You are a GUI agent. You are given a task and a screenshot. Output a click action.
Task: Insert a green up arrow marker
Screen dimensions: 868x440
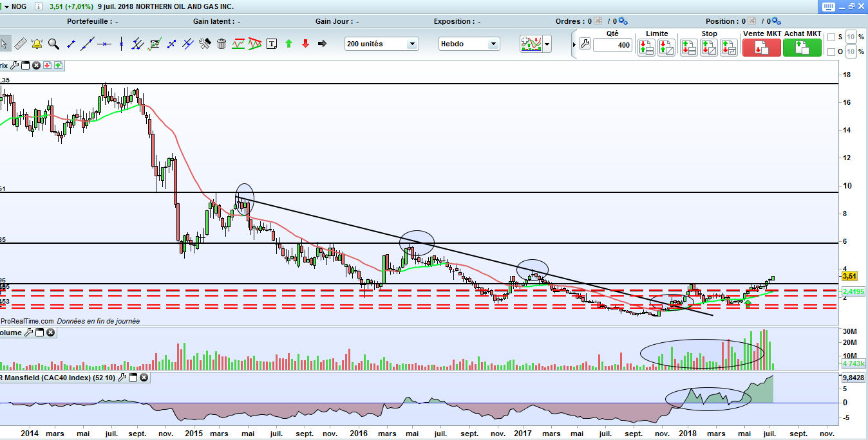[x=288, y=44]
